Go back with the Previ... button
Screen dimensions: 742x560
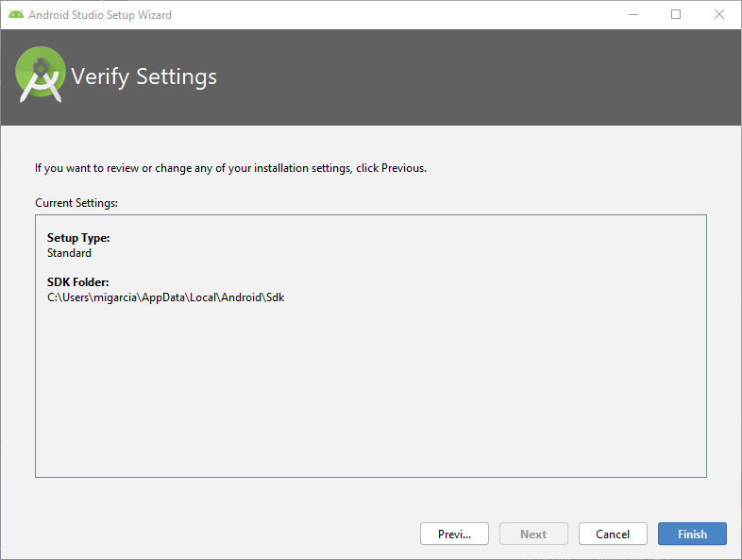coord(454,534)
